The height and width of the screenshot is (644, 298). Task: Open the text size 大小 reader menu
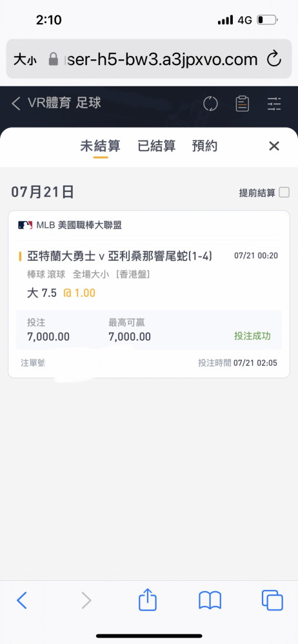coord(25,59)
